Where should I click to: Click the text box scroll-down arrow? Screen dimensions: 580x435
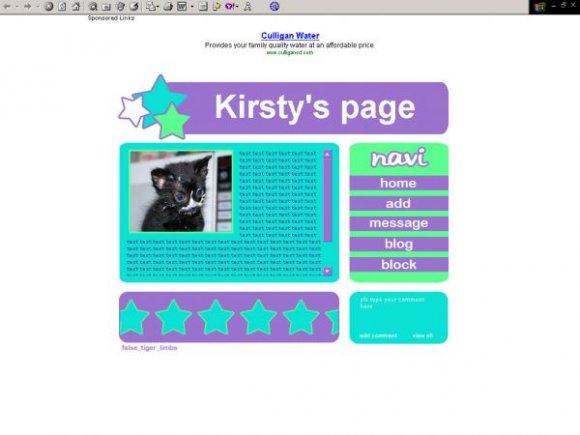tap(327, 271)
